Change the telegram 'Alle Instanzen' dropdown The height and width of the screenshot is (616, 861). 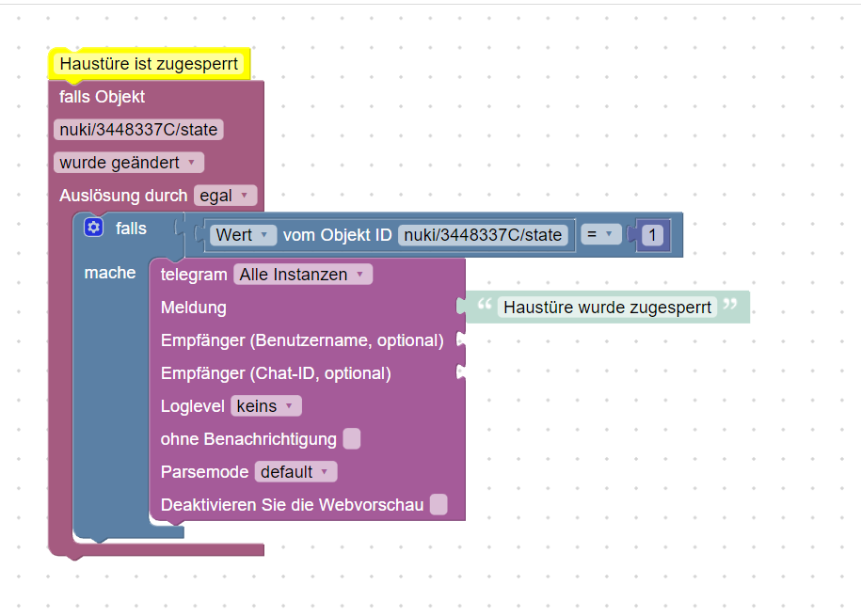click(x=302, y=275)
